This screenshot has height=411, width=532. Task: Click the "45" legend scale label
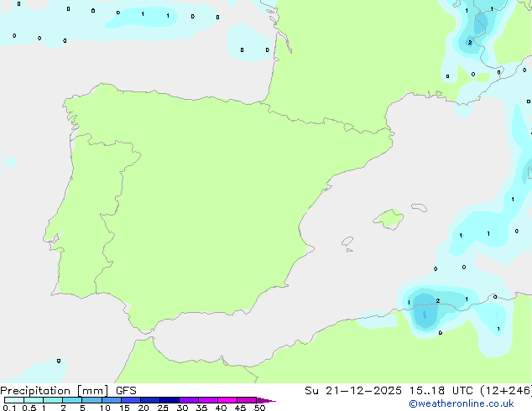click(240, 408)
